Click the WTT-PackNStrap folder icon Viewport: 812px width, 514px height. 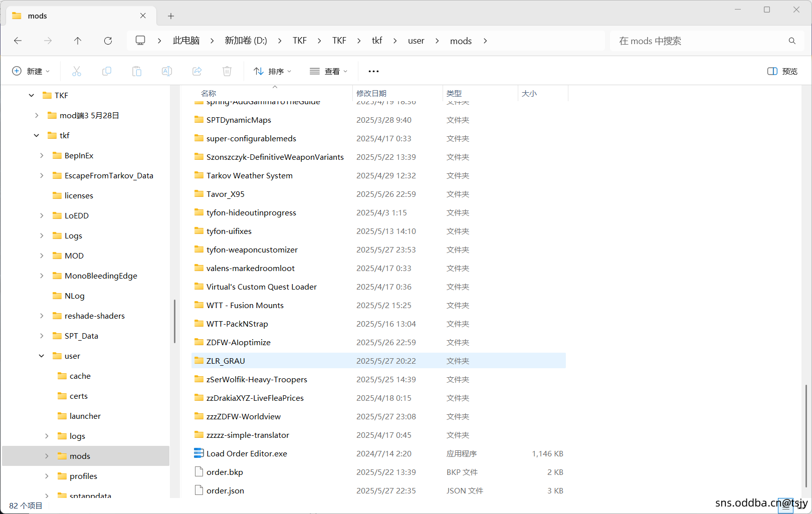click(199, 323)
